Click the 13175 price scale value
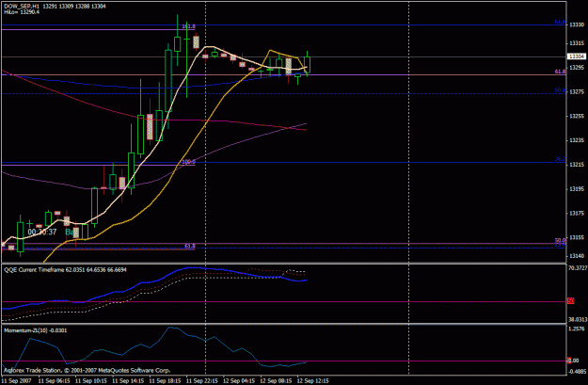This screenshot has width=588, height=385. (577, 214)
